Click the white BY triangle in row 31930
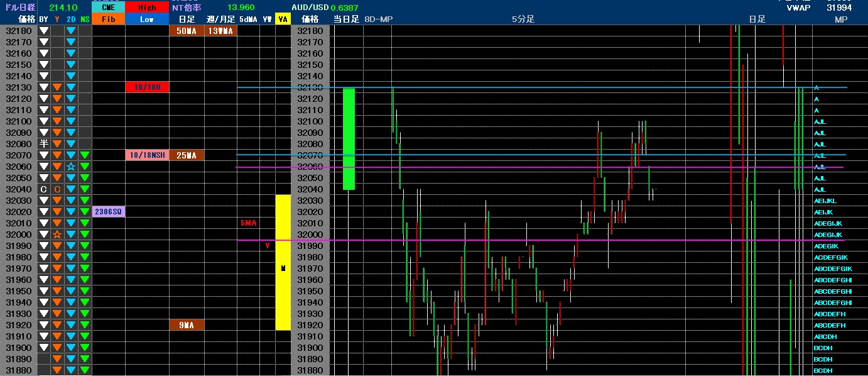868x376 pixels. (43, 314)
